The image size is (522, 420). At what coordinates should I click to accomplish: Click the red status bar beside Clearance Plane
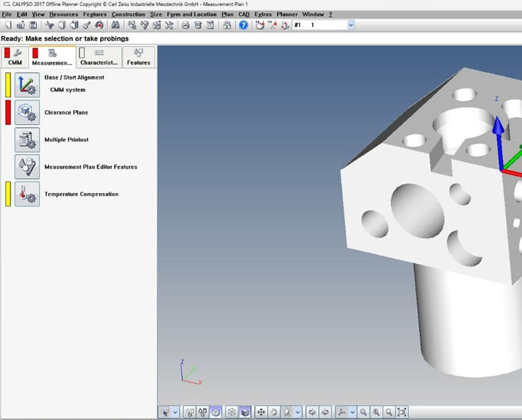tap(8, 112)
